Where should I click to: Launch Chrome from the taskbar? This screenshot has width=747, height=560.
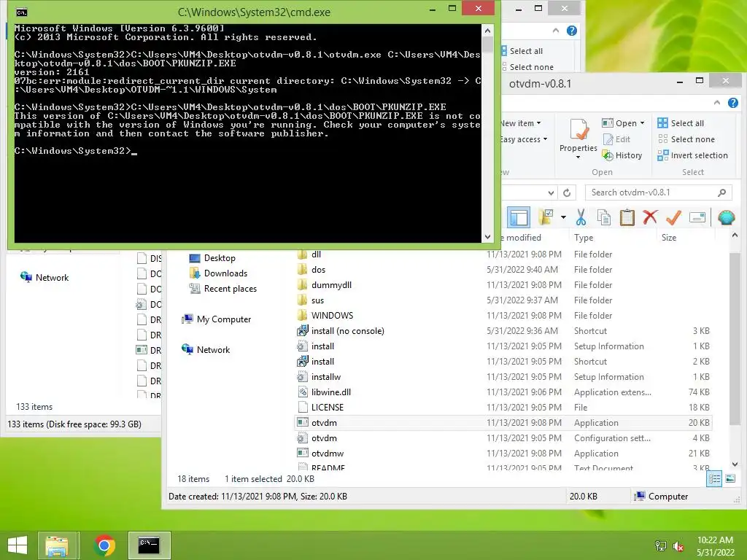coord(104,545)
